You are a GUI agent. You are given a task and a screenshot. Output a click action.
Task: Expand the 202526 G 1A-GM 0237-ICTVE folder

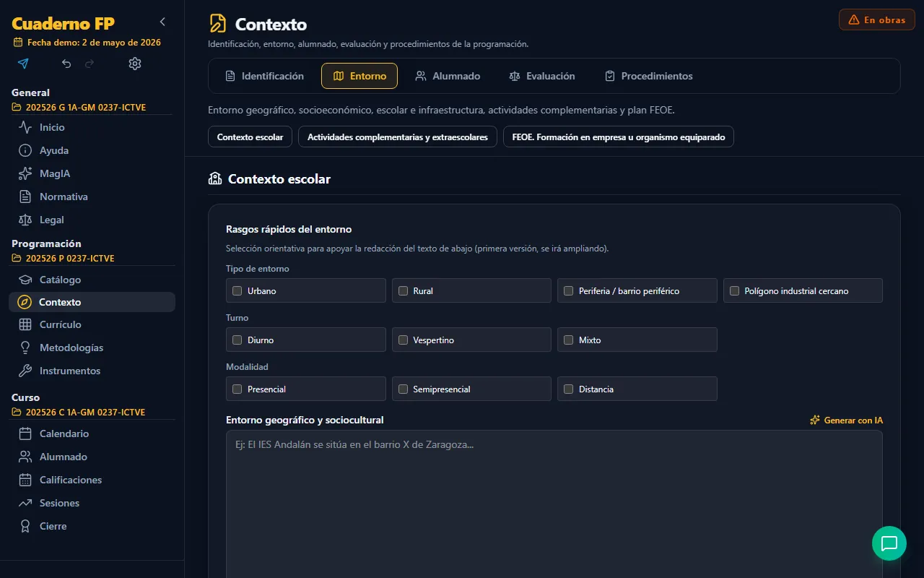[x=79, y=108]
